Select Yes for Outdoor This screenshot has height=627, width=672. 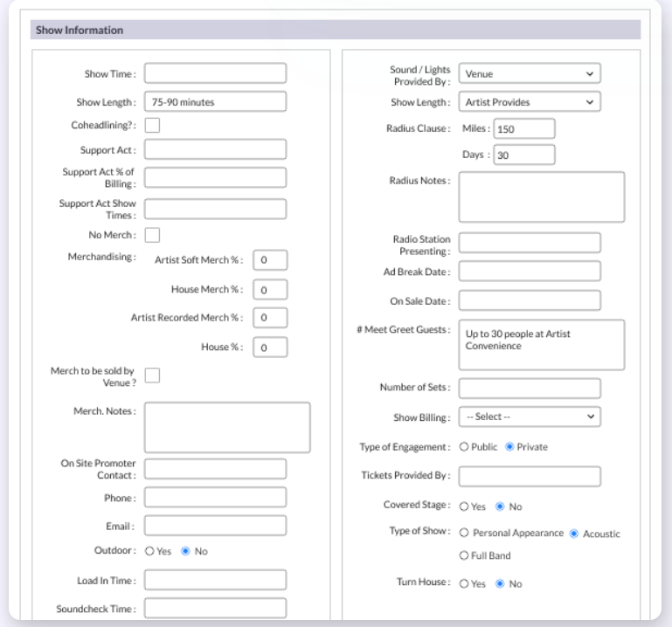pos(149,551)
